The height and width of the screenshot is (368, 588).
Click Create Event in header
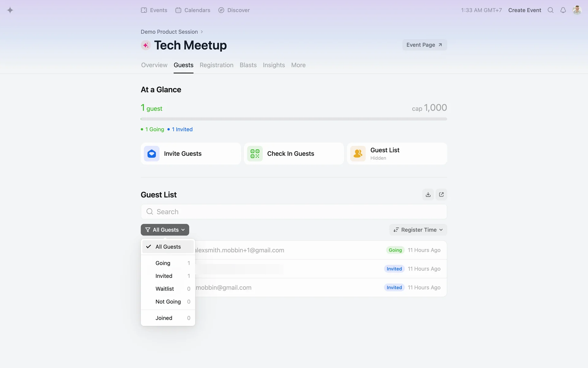(x=525, y=10)
